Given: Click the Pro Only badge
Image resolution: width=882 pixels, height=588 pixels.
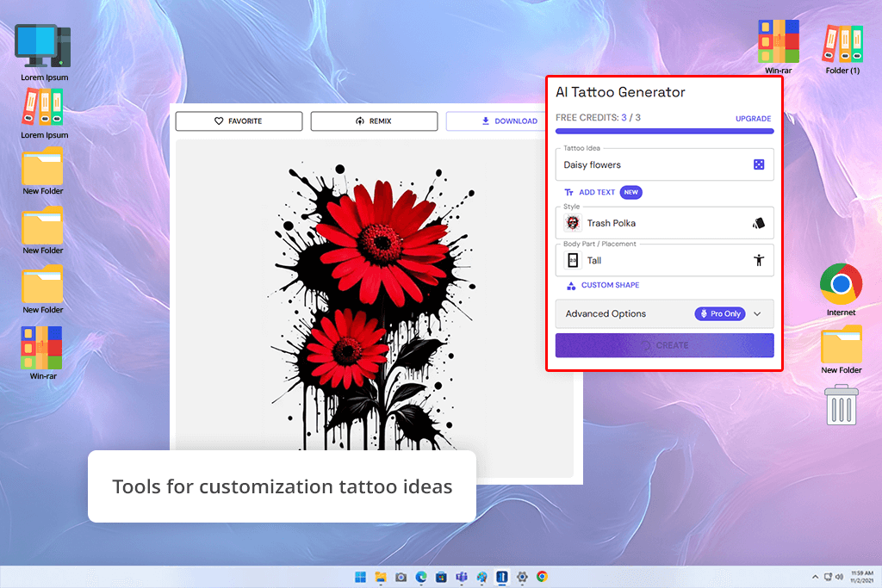Looking at the screenshot, I should pos(719,313).
